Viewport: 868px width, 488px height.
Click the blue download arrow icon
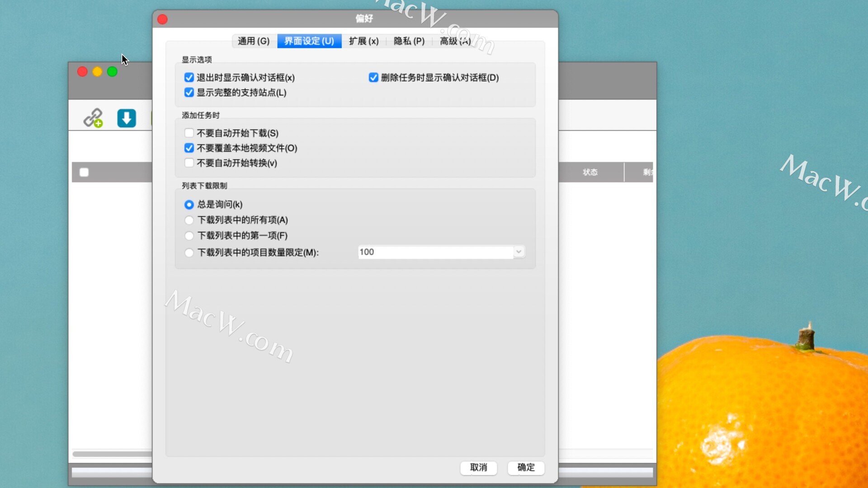(x=127, y=118)
